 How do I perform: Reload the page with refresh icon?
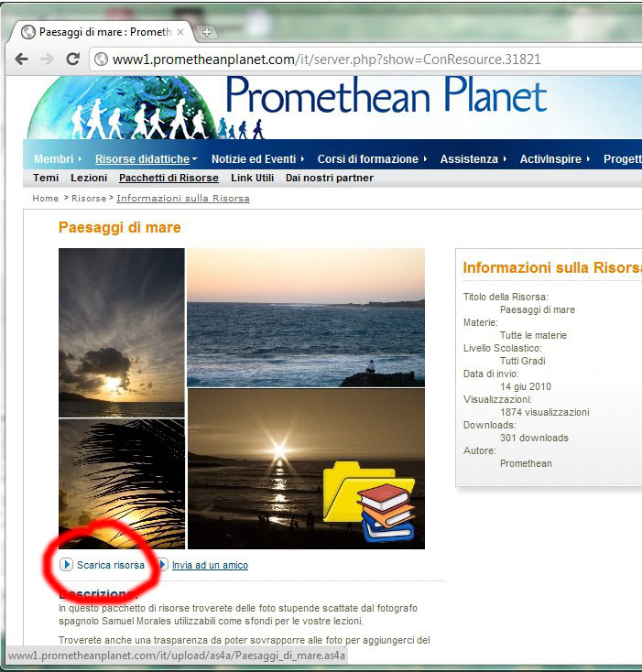coord(73,60)
